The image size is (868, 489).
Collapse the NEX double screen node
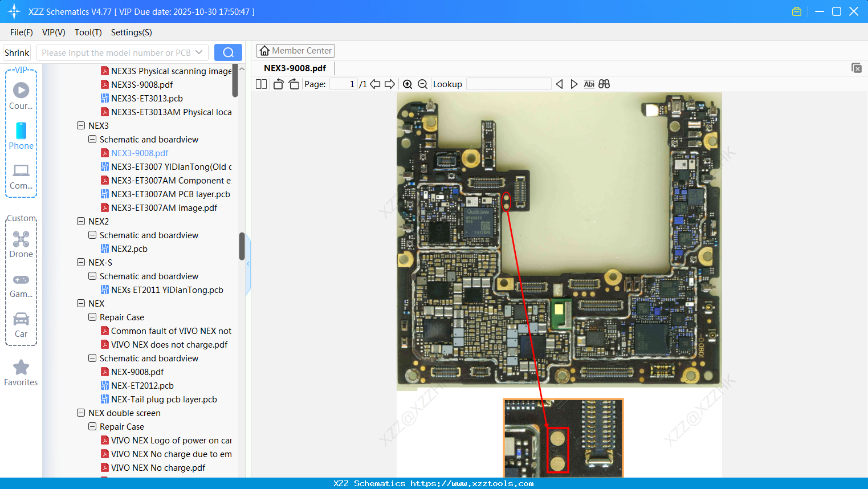(x=81, y=413)
